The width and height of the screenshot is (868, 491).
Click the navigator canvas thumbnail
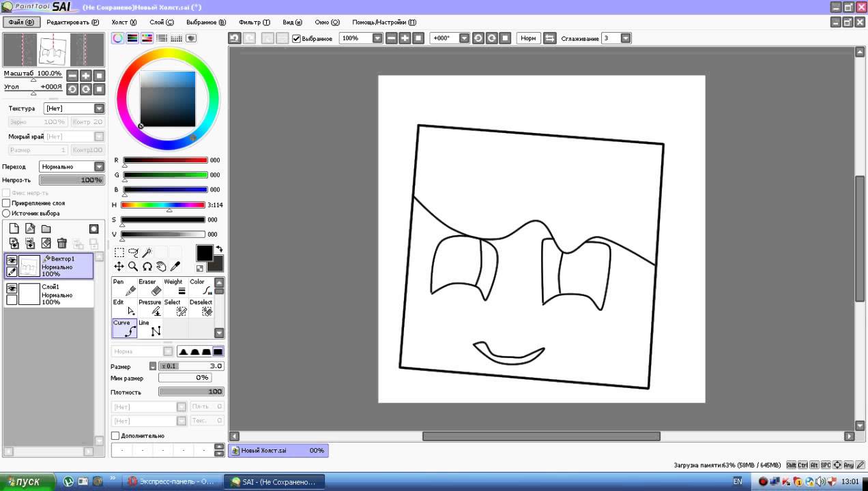tap(53, 50)
